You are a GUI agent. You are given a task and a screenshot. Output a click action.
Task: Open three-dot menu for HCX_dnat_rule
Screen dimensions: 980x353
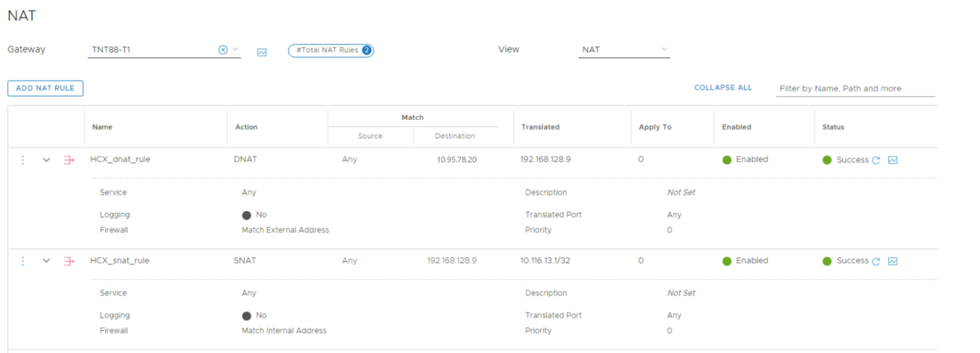(23, 160)
